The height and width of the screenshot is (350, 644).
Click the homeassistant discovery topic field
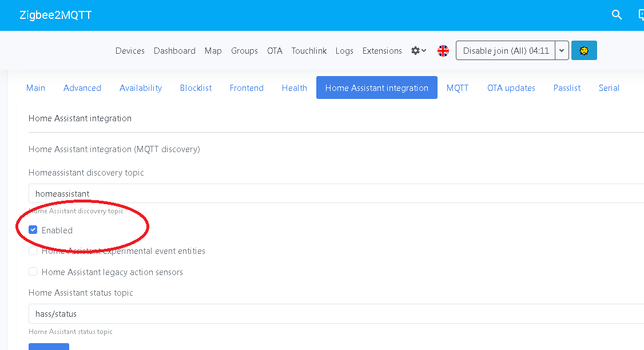coord(336,193)
